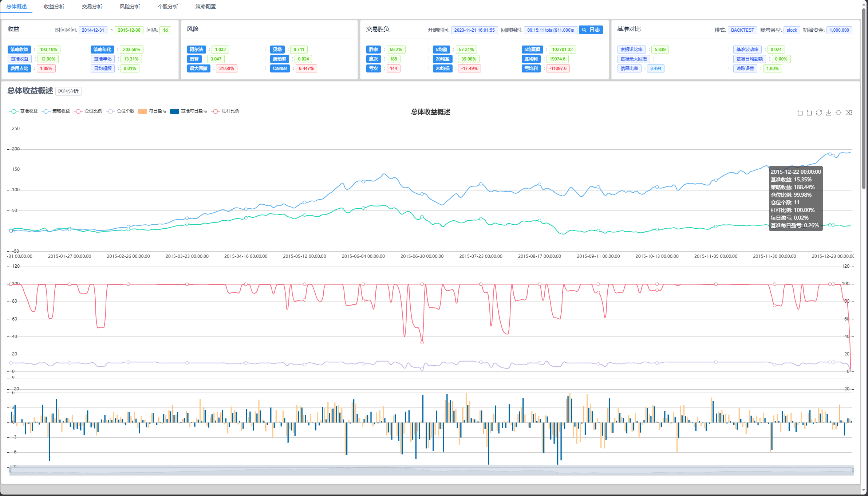Viewport: 868px width, 496px height.
Task: Toggle 杠杆比例 legend entry
Action: [x=226, y=111]
